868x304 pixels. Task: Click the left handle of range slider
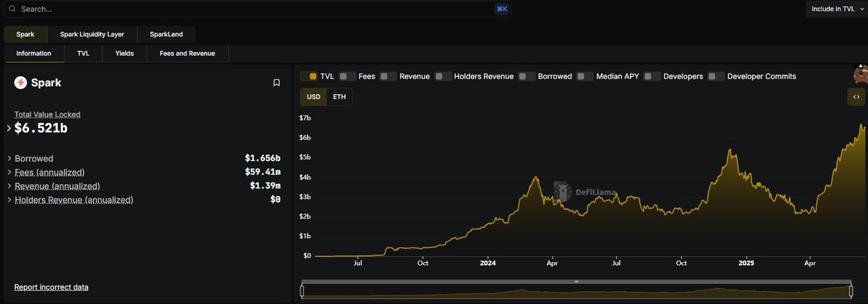pos(302,291)
